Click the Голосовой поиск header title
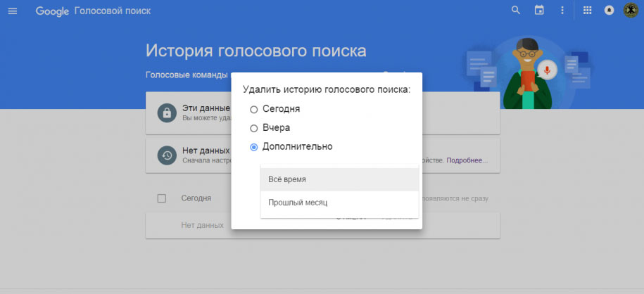This screenshot has height=294, width=644. point(113,11)
